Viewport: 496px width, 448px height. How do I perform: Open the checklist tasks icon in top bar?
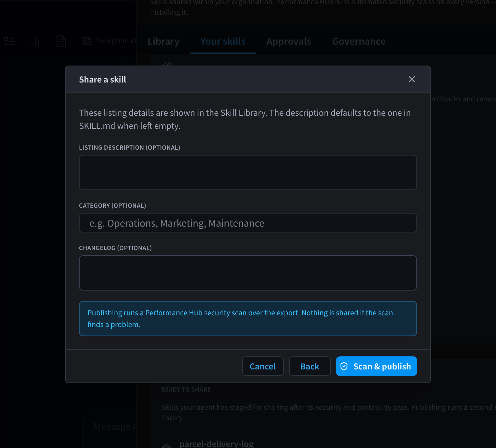click(x=9, y=41)
